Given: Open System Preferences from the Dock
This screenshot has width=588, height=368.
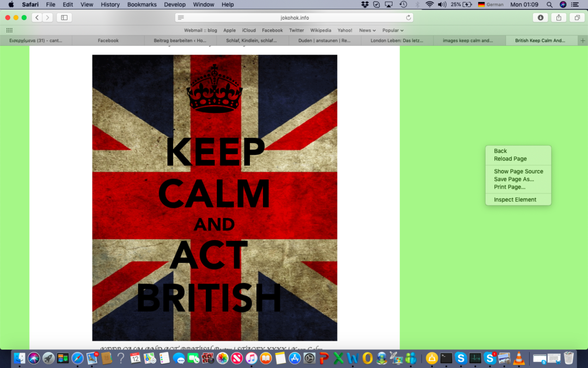Looking at the screenshot, I should coord(309,358).
